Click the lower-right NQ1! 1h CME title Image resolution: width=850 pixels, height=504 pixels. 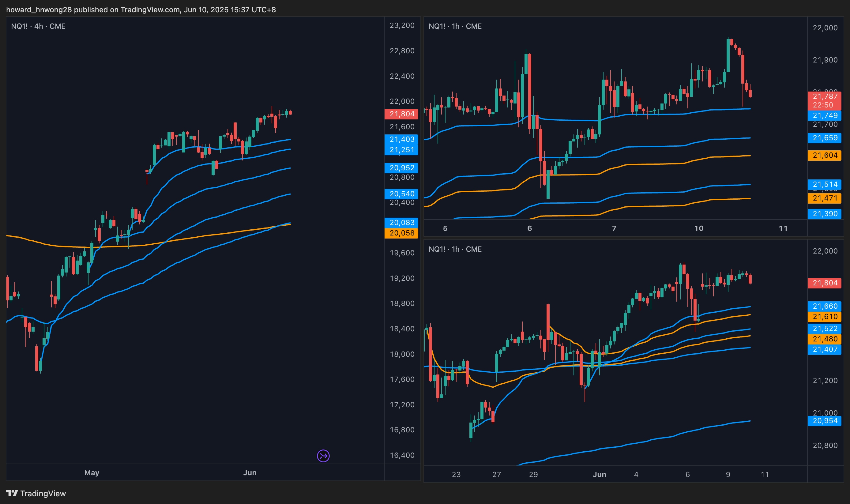[455, 249]
